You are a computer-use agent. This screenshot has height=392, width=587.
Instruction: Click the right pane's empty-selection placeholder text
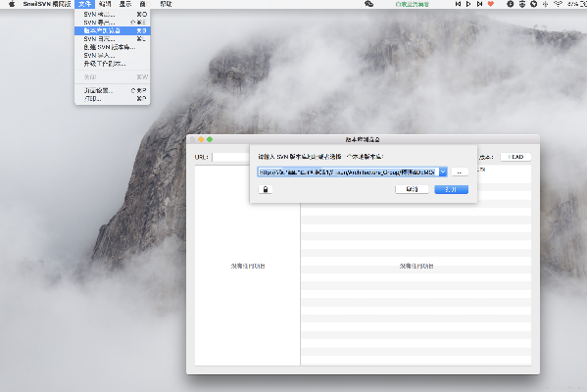click(416, 266)
